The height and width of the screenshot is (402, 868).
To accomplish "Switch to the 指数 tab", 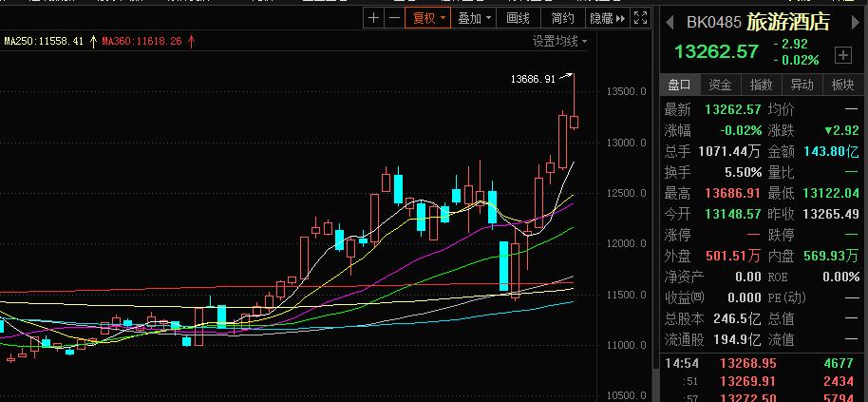I will 761,85.
